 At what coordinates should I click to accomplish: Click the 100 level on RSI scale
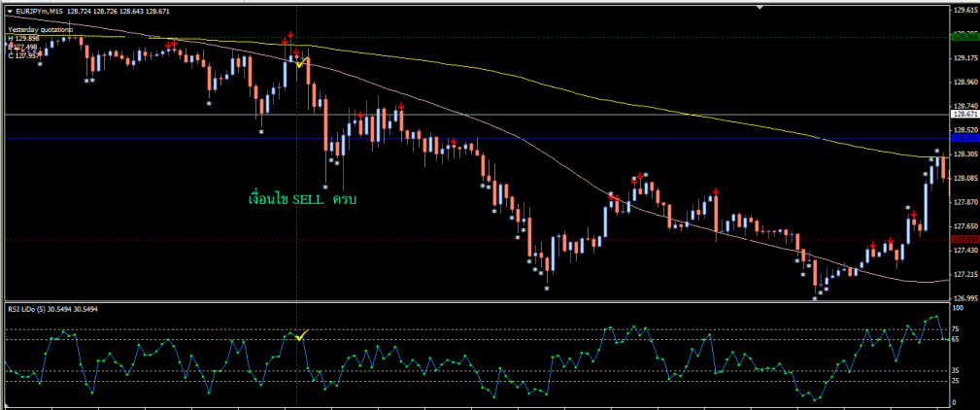pos(960,309)
